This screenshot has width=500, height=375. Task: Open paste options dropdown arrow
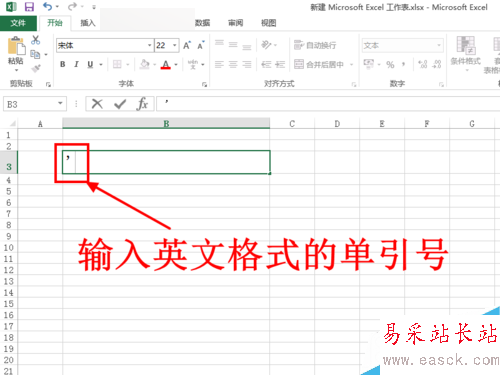click(x=16, y=70)
